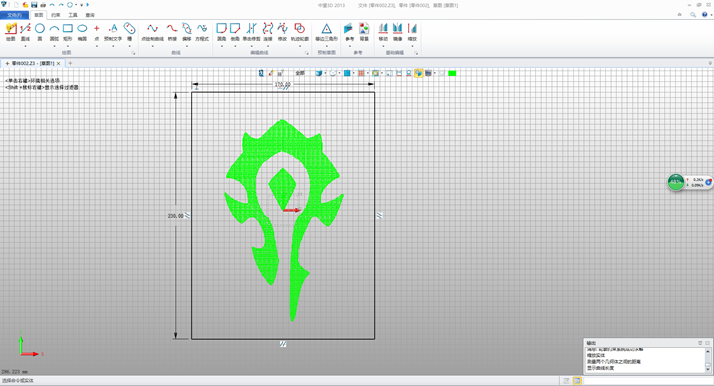Select the 预制文字 text tool
Screen dimensions: 714x386
(113, 32)
